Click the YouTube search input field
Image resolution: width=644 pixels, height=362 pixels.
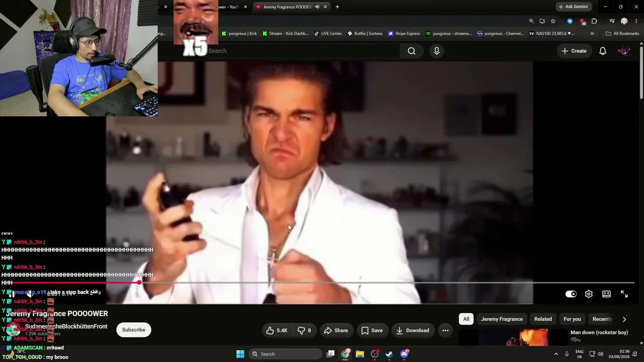pos(302,51)
